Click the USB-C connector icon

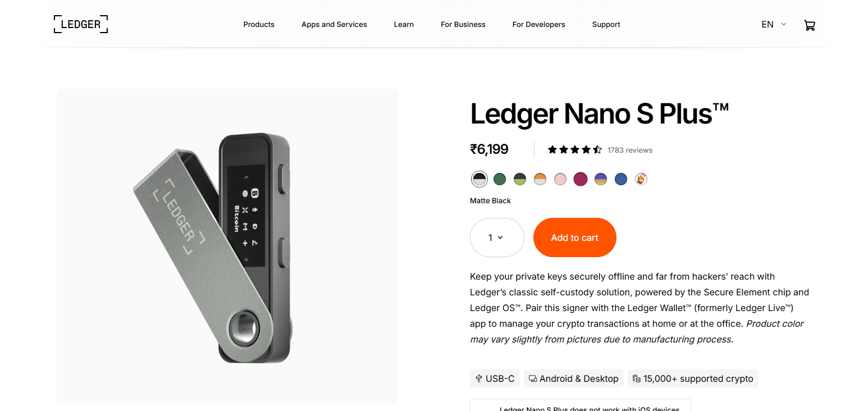478,378
